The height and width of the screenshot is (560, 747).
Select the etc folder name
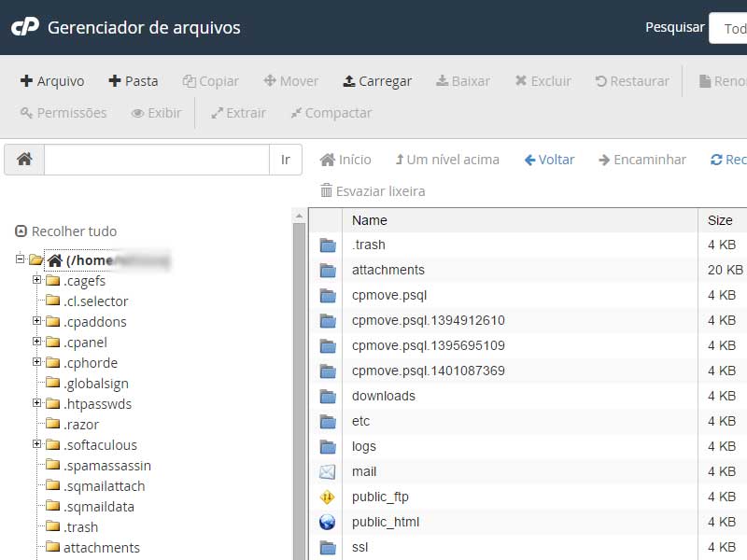tap(360, 421)
